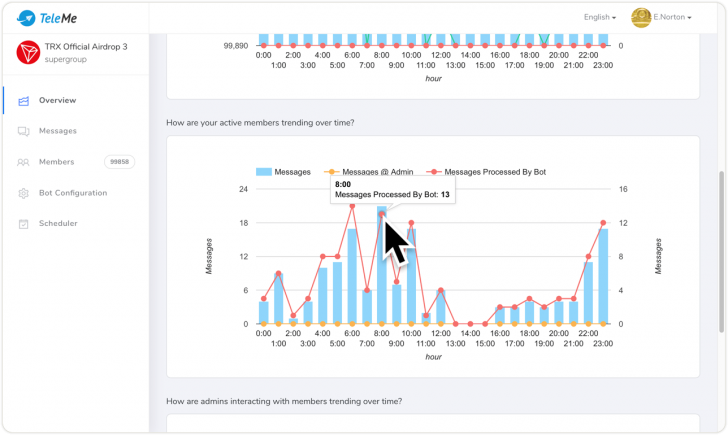Toggle Messages @ Admin legend series
Screen dimensions: 728x435
click(x=366, y=172)
